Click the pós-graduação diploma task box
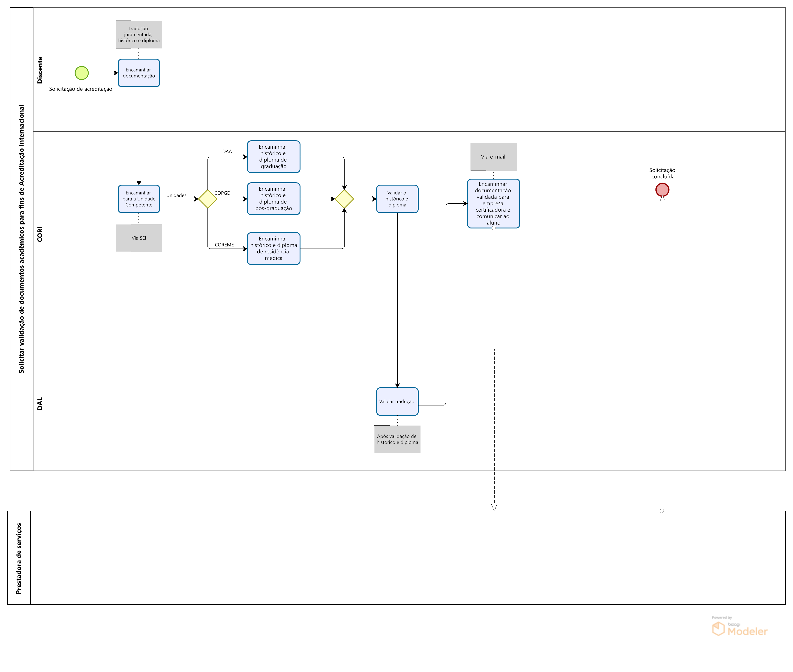Viewport: 793px width, 672px height. point(273,199)
